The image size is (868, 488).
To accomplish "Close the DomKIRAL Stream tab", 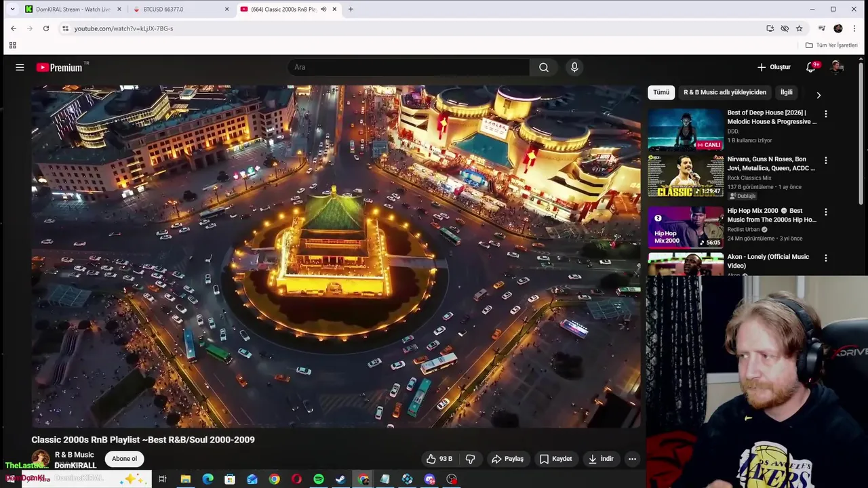I will click(x=119, y=9).
